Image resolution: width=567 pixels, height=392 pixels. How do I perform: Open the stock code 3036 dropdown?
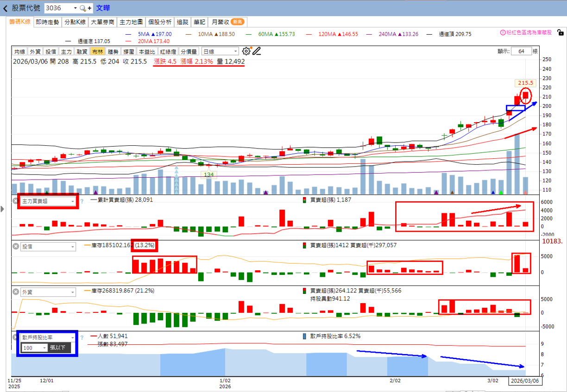(75, 8)
